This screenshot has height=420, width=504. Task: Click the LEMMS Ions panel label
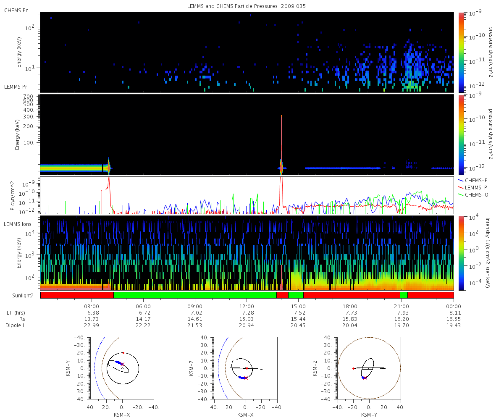pyautogui.click(x=18, y=224)
